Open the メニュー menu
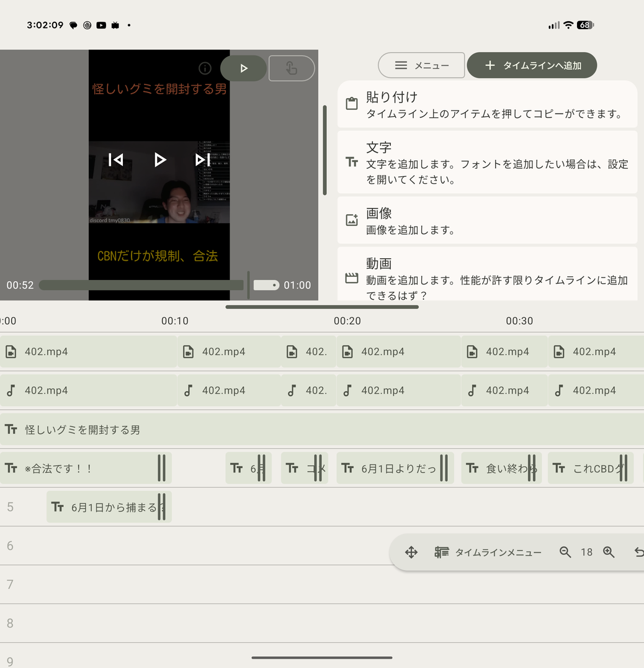Viewport: 644px width, 668px height. tap(421, 65)
